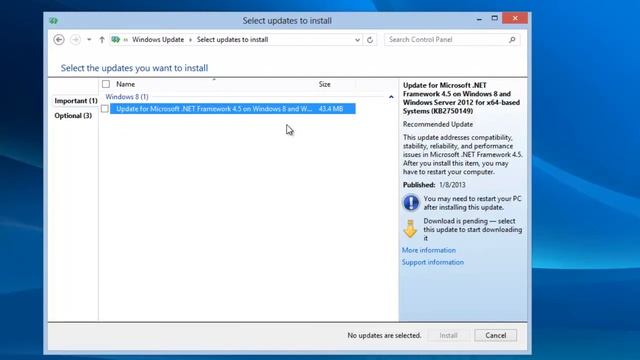This screenshot has width=640, height=360.
Task: Open the recent locations dropdown arrow
Action: coord(89,40)
